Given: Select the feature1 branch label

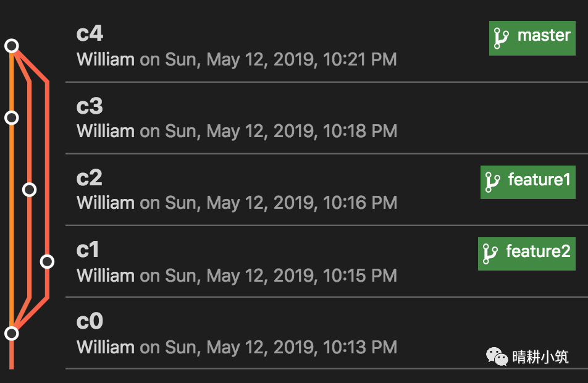Looking at the screenshot, I should [x=539, y=180].
